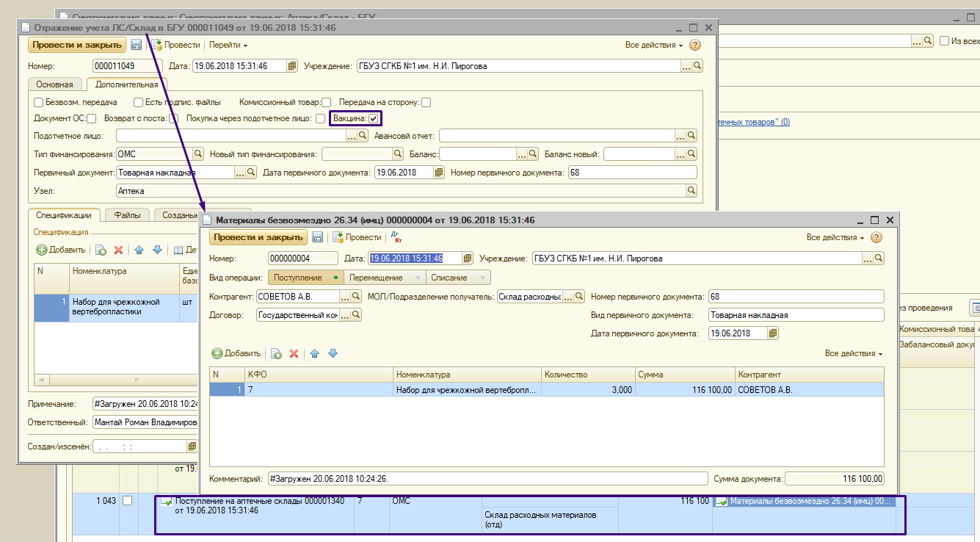Move row up with blue arrow in Материалы
This screenshot has height=542, width=980.
tap(315, 353)
